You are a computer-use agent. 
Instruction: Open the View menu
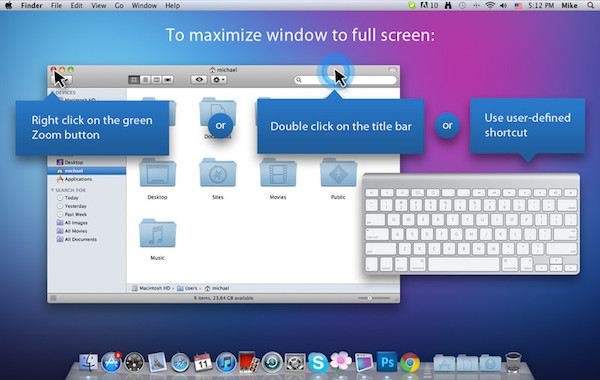click(x=98, y=5)
